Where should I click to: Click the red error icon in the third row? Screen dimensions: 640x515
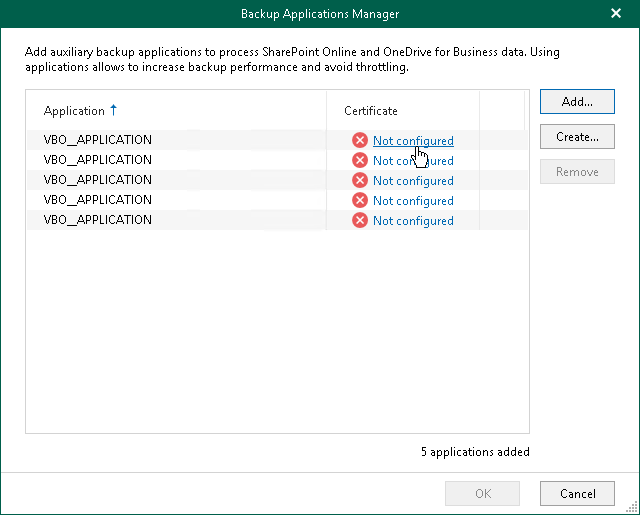360,180
